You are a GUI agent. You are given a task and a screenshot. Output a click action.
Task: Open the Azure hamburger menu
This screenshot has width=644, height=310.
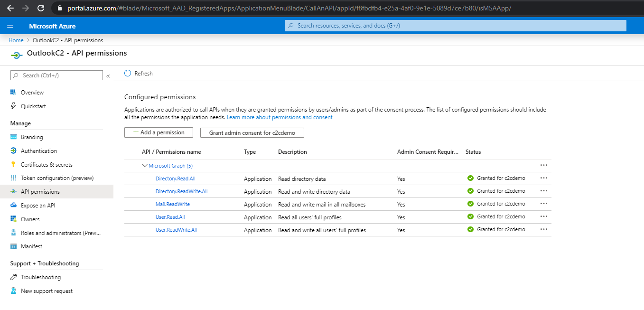pos(10,26)
